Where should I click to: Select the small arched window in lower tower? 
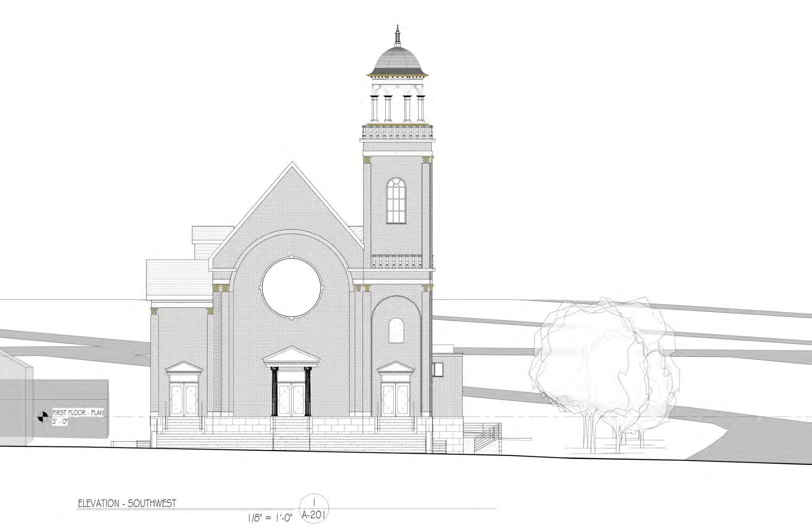[x=396, y=330]
